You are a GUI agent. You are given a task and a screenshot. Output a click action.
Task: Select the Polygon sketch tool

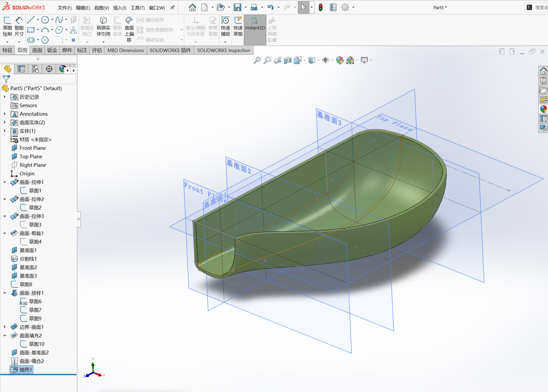[x=45, y=40]
